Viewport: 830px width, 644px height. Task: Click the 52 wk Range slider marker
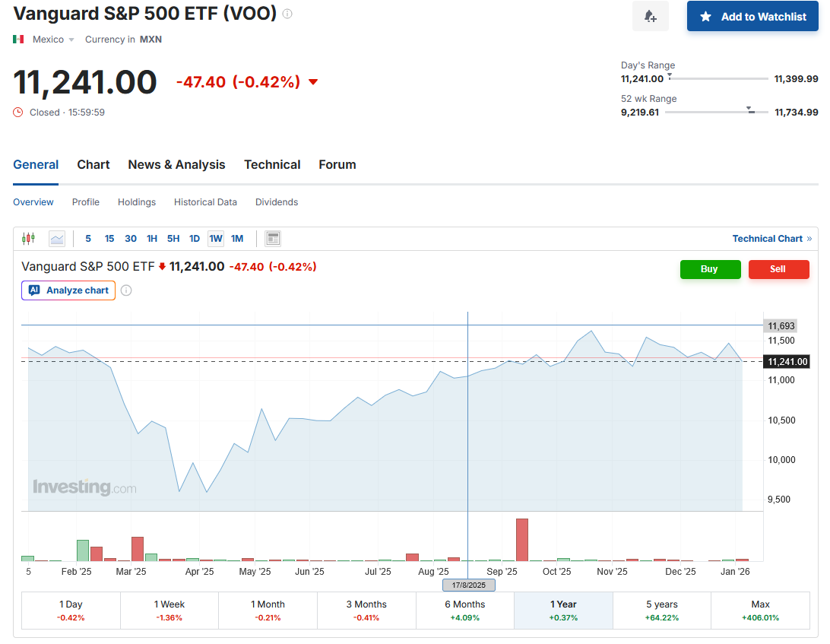750,109
